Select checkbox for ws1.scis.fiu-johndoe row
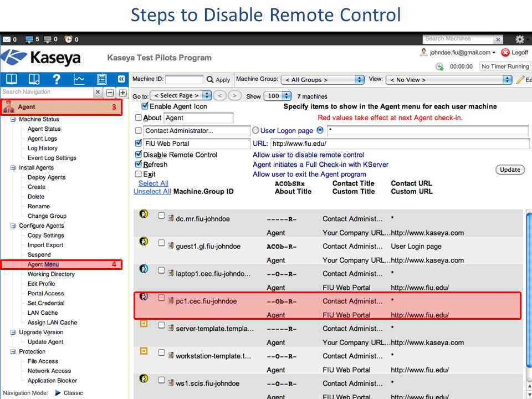 (x=161, y=380)
